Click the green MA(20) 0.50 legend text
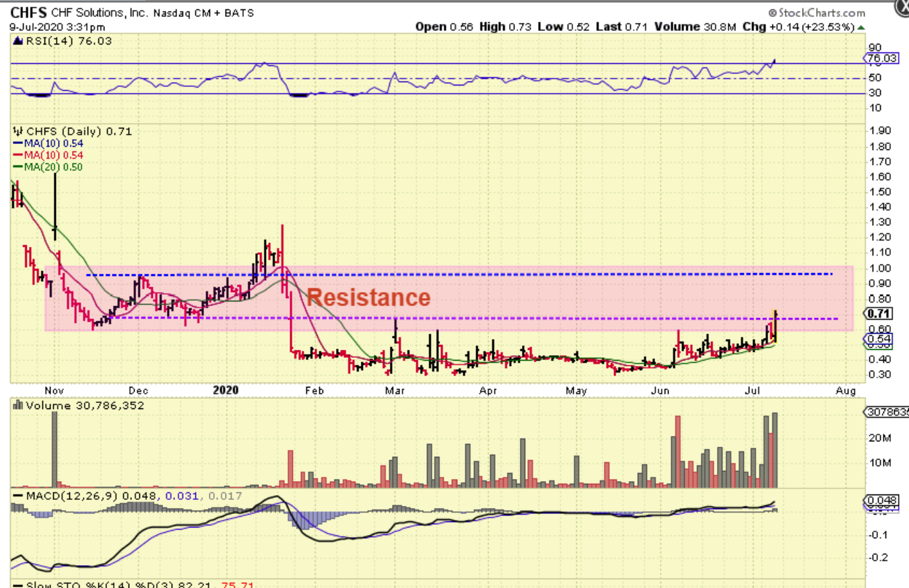Image resolution: width=909 pixels, height=588 pixels. click(x=52, y=167)
